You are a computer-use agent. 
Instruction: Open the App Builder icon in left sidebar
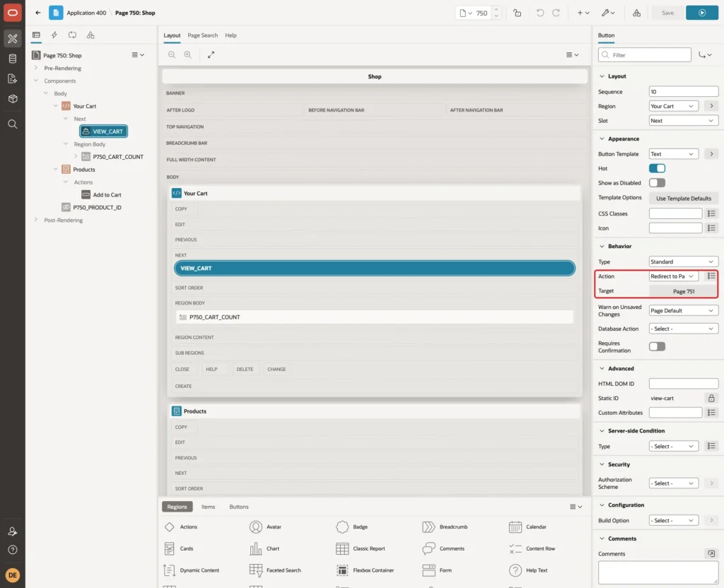[x=13, y=39]
